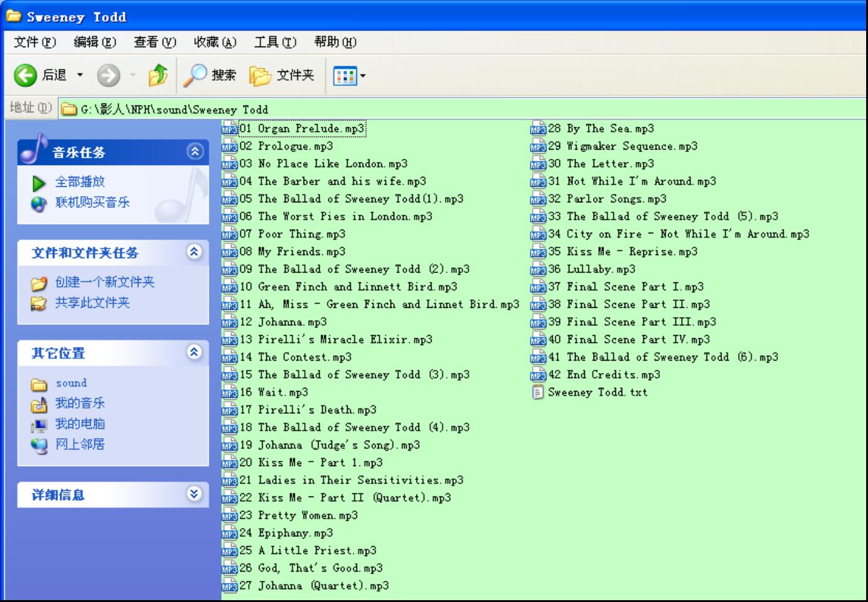Screen dimensions: 868x602
Task: Click the MP3 icon of 01 Organ Prelude
Action: 230,129
